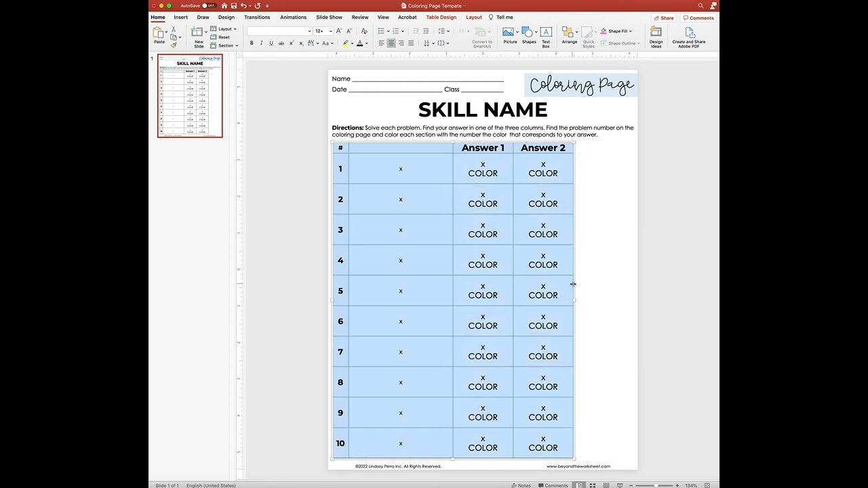This screenshot has width=868, height=488.
Task: Toggle Notes pane in status bar
Action: pyautogui.click(x=521, y=485)
